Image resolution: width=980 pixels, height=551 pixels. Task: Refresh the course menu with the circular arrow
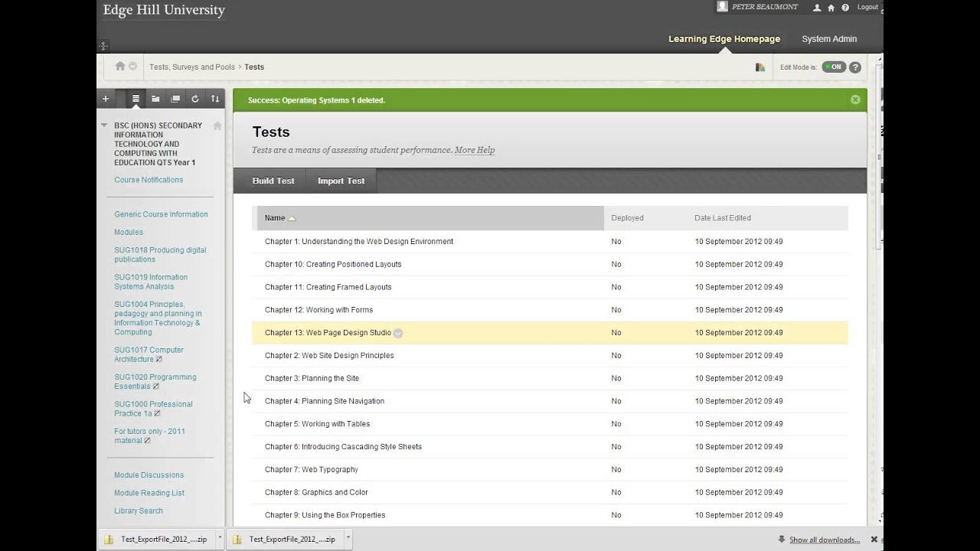[195, 99]
